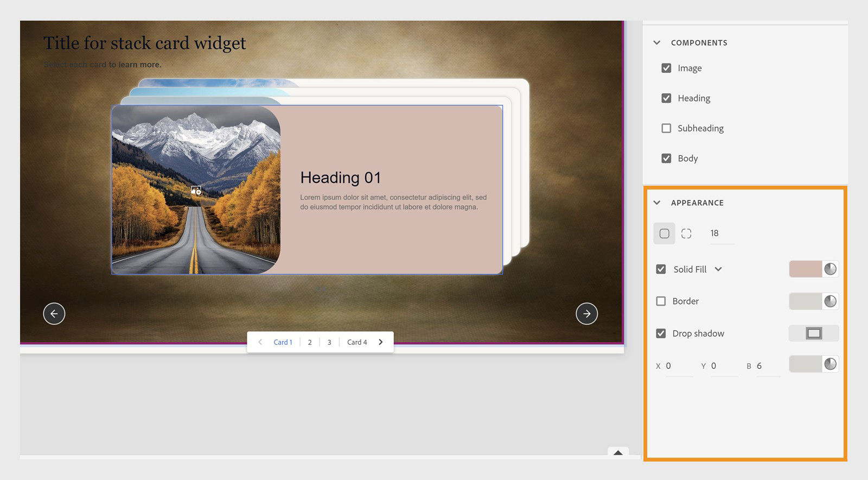Open Drop shadow style picker
The height and width of the screenshot is (480, 868).
pyautogui.click(x=814, y=333)
